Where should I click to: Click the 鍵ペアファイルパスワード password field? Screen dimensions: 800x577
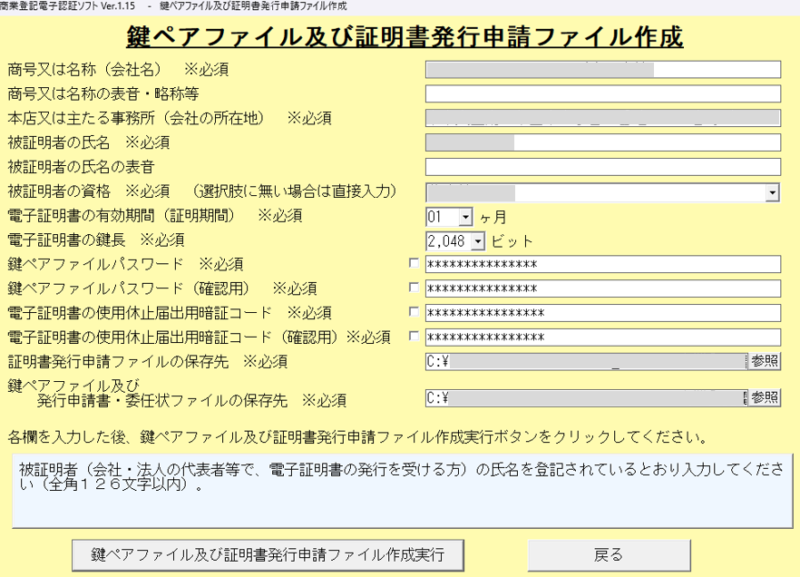click(x=602, y=265)
